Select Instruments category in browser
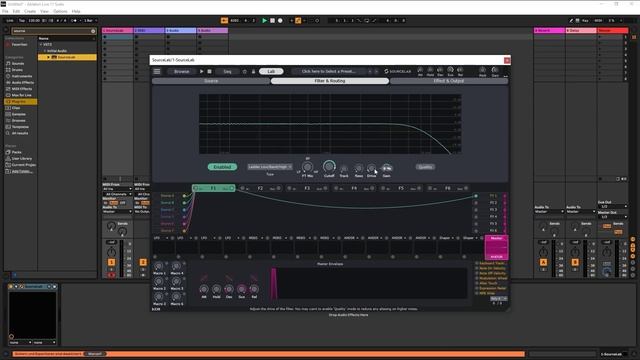640x360 pixels. click(22, 76)
